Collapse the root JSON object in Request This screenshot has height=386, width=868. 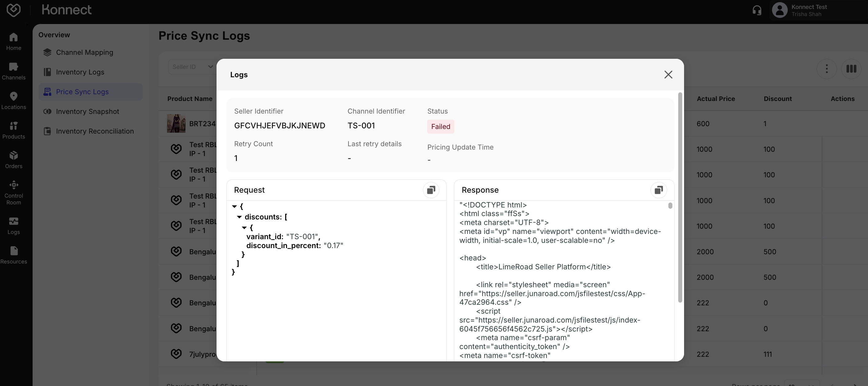click(x=234, y=206)
